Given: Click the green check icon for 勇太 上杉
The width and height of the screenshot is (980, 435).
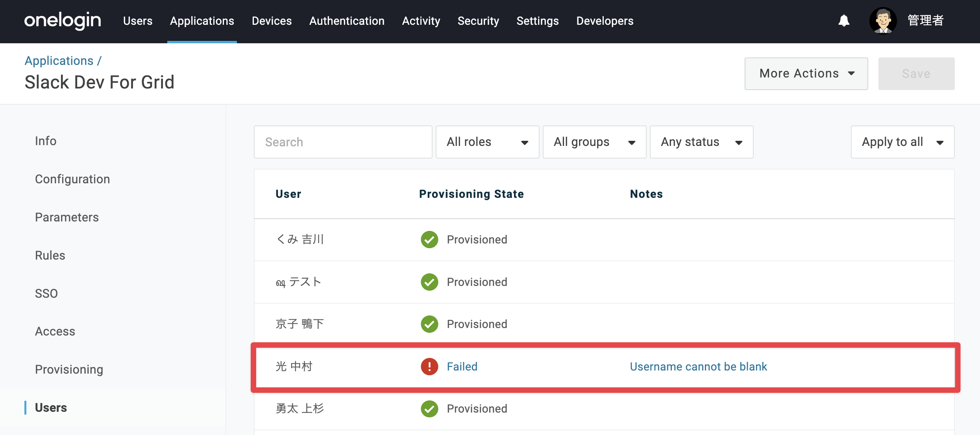Looking at the screenshot, I should pyautogui.click(x=429, y=409).
